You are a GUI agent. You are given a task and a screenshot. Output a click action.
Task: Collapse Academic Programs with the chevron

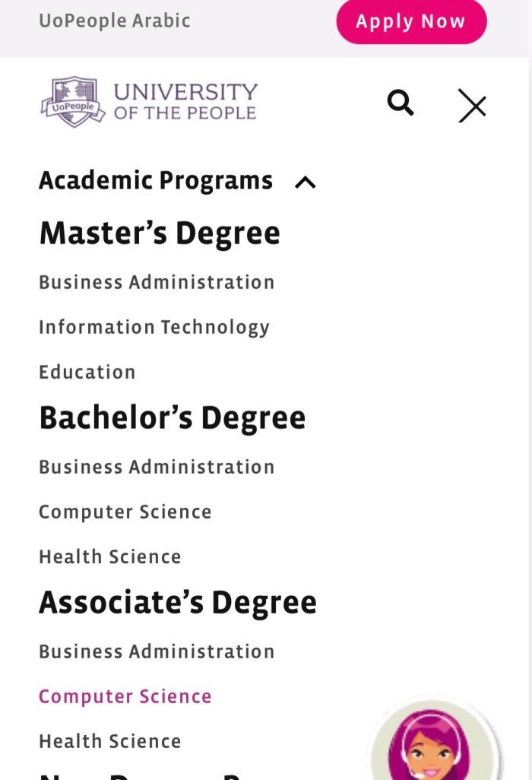click(x=305, y=182)
